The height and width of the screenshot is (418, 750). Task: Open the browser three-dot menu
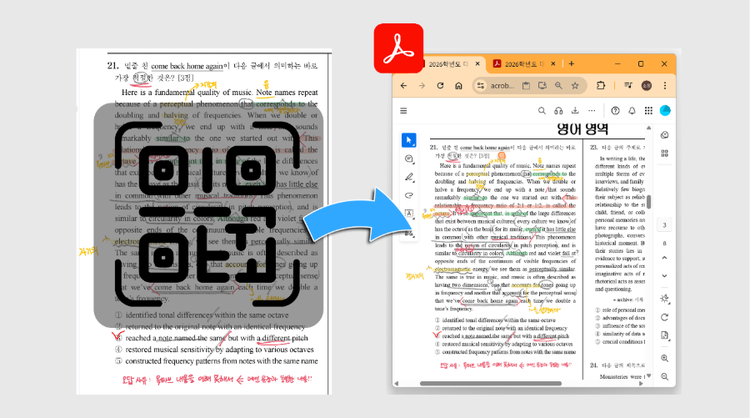tap(665, 86)
